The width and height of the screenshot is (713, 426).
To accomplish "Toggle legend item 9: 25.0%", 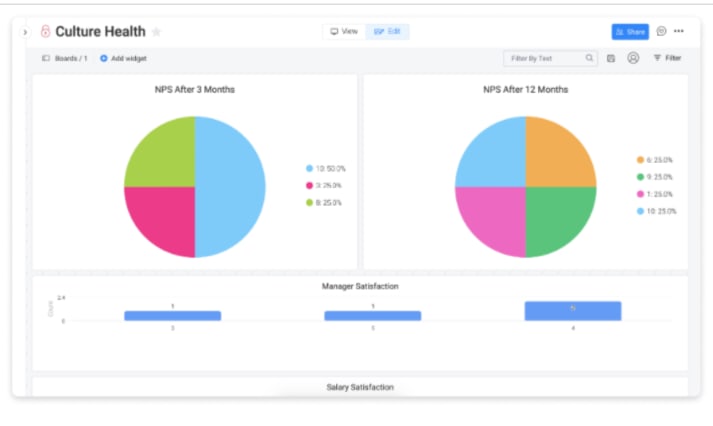I will coord(655,177).
